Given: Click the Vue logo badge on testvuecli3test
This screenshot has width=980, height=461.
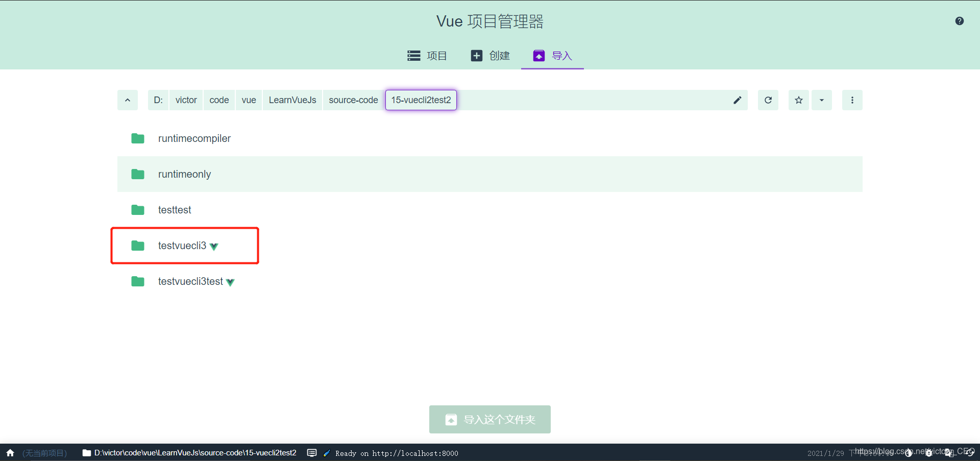Looking at the screenshot, I should pyautogui.click(x=230, y=282).
